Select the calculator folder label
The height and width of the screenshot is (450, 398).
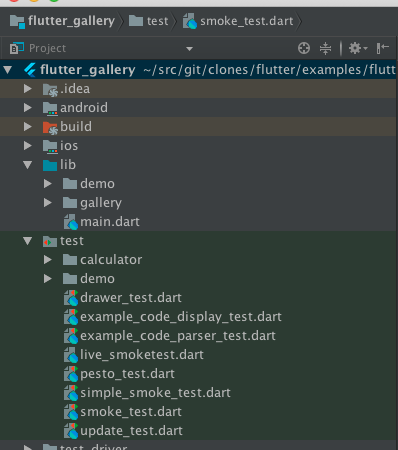111,260
